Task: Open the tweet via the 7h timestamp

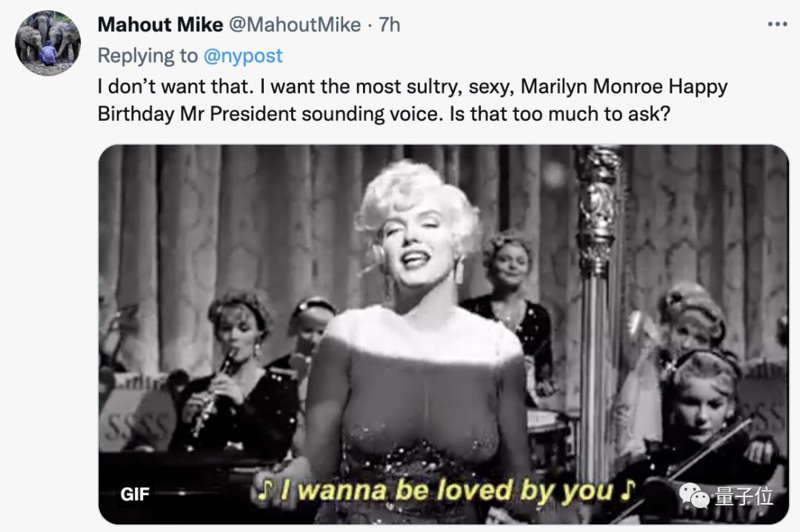Action: click(x=390, y=24)
